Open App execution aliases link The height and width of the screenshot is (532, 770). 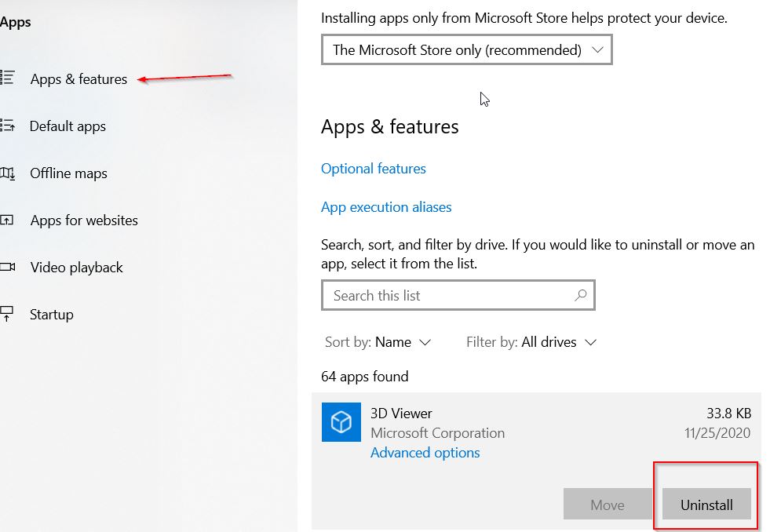click(x=386, y=207)
